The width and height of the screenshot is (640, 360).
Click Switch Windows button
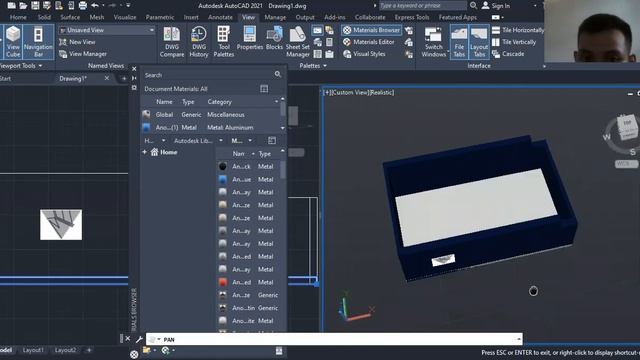[x=433, y=42]
